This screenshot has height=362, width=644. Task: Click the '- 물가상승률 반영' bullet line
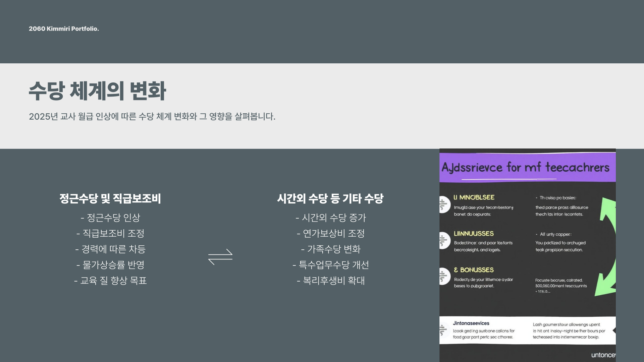tap(110, 265)
